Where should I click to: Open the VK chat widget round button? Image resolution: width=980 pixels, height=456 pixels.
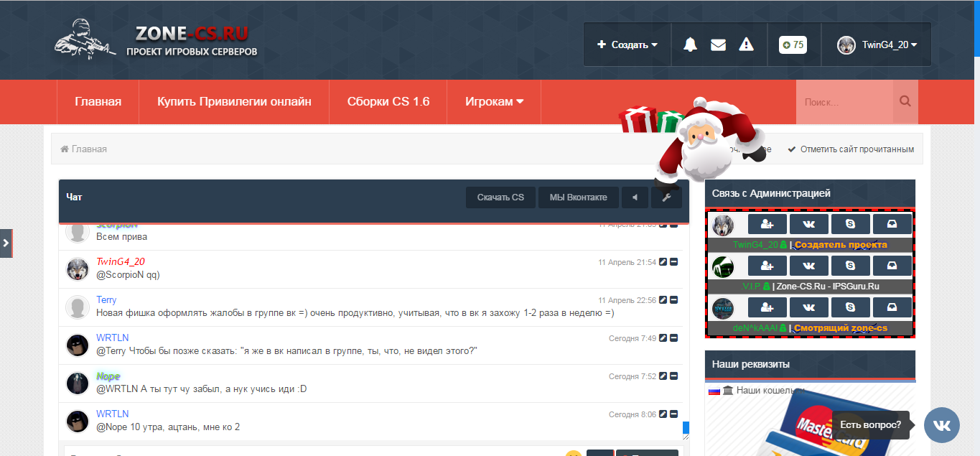click(942, 425)
